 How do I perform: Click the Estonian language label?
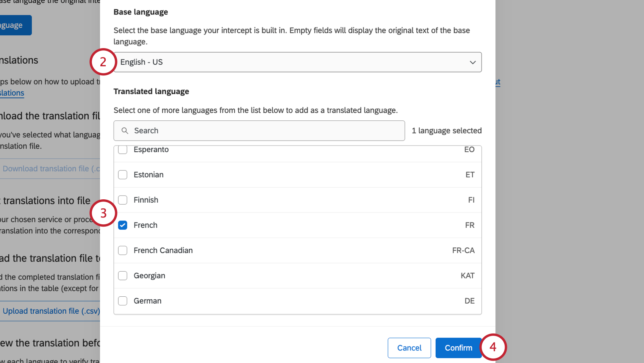[148, 175]
